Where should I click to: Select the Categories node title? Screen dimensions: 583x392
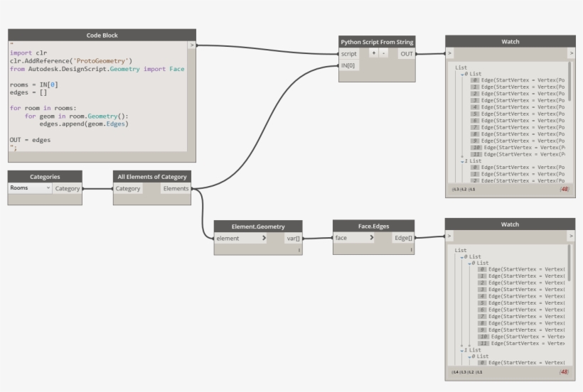click(45, 177)
